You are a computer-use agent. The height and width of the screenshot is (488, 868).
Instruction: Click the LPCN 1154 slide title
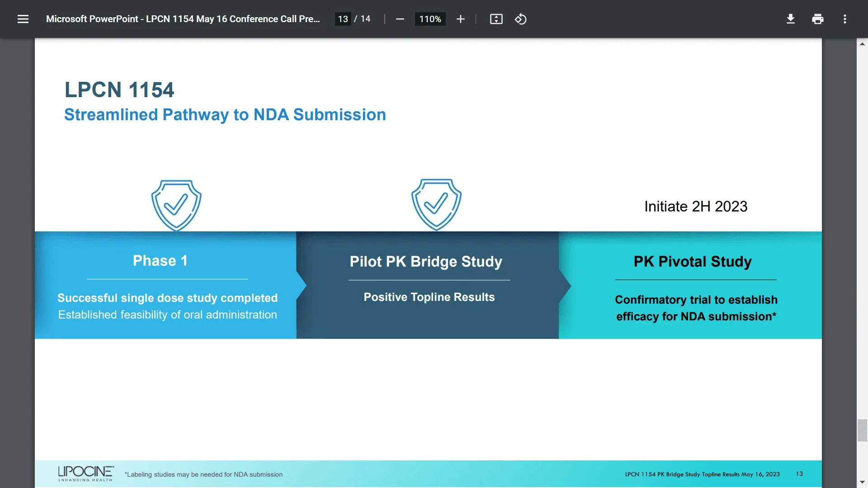pos(119,89)
